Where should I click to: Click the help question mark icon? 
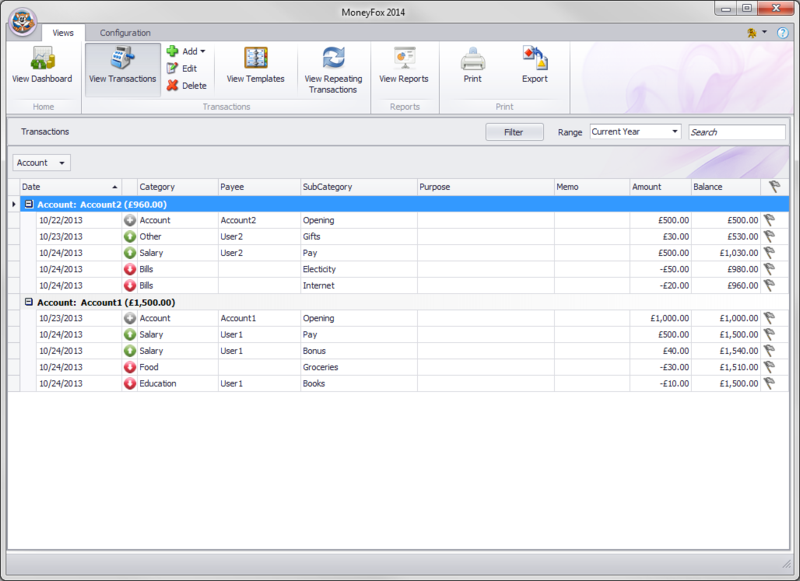coord(782,33)
